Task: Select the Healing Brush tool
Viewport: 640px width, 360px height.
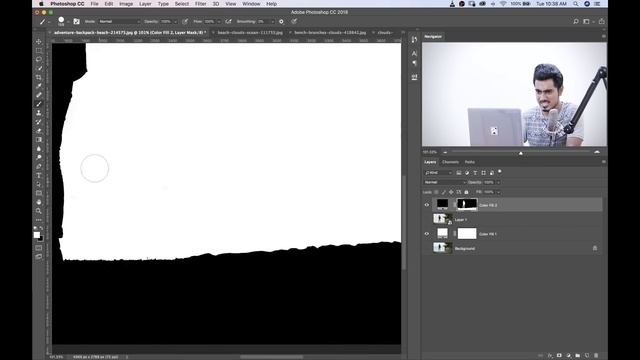Action: coord(39,95)
